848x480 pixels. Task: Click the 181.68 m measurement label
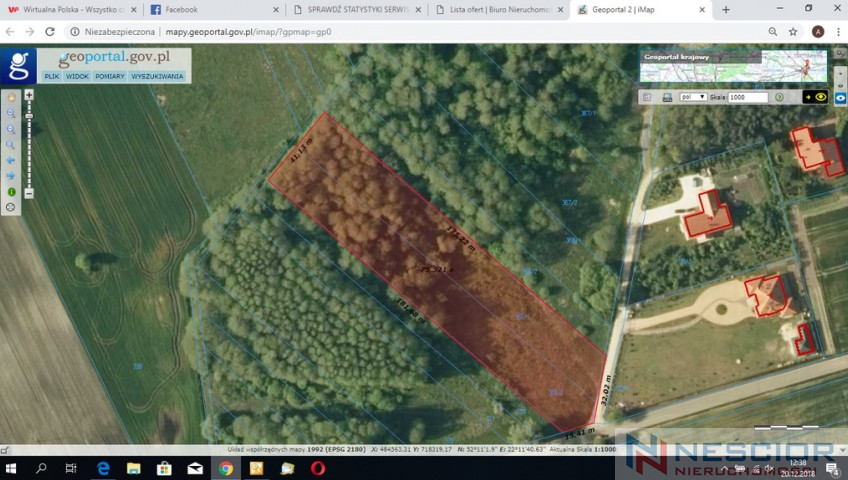pyautogui.click(x=411, y=311)
